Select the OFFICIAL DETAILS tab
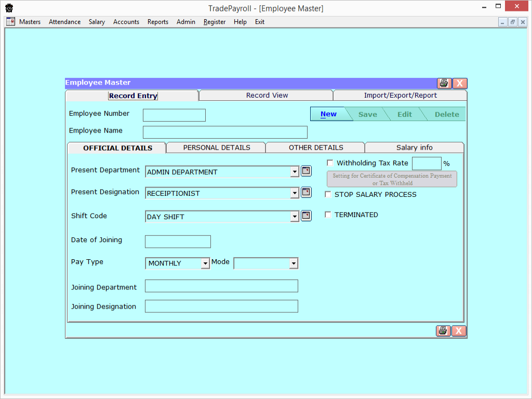 point(117,148)
